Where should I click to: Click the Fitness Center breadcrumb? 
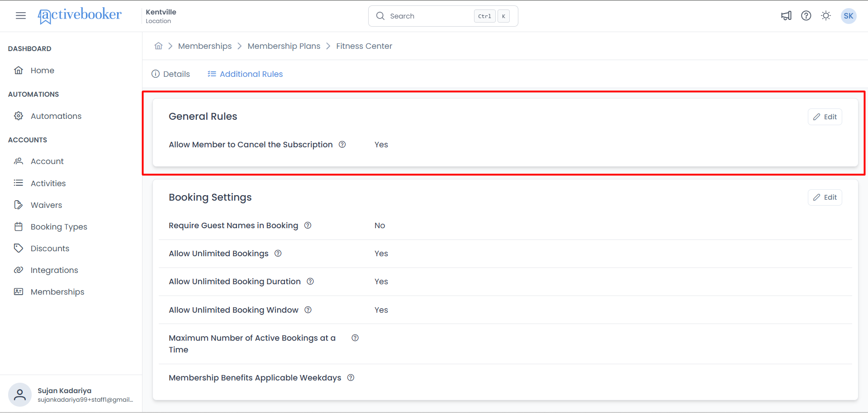(364, 46)
